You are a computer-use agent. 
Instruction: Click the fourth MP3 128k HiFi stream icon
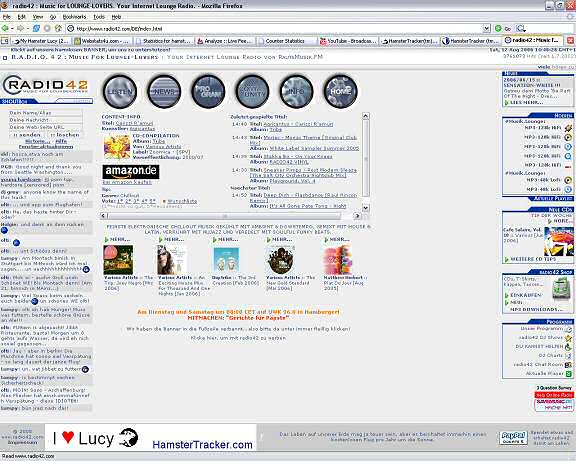(568, 156)
